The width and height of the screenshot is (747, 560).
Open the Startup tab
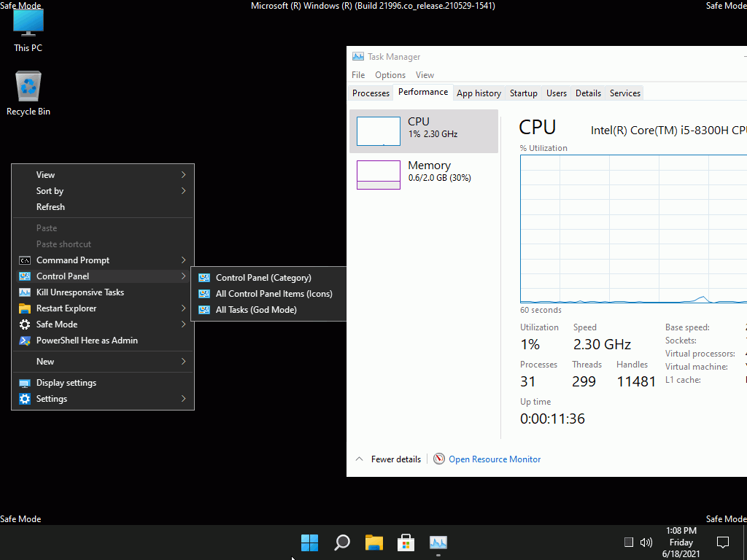[x=524, y=93]
